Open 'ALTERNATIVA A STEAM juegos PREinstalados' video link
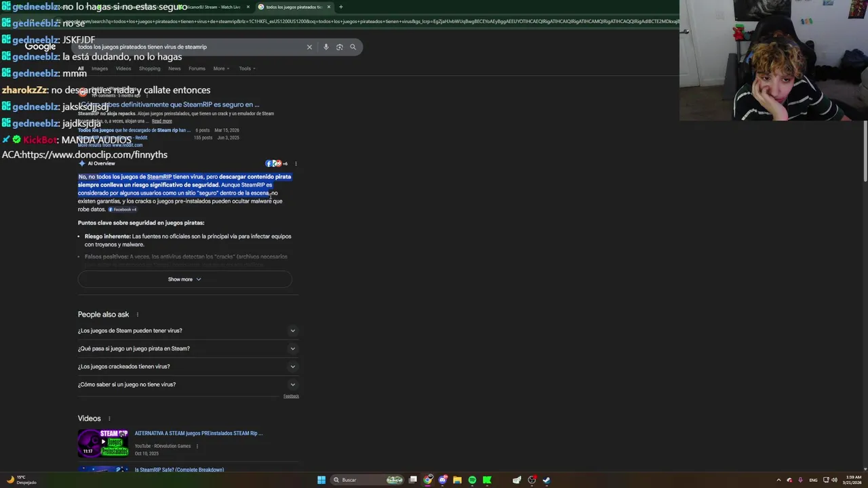 coord(199,433)
